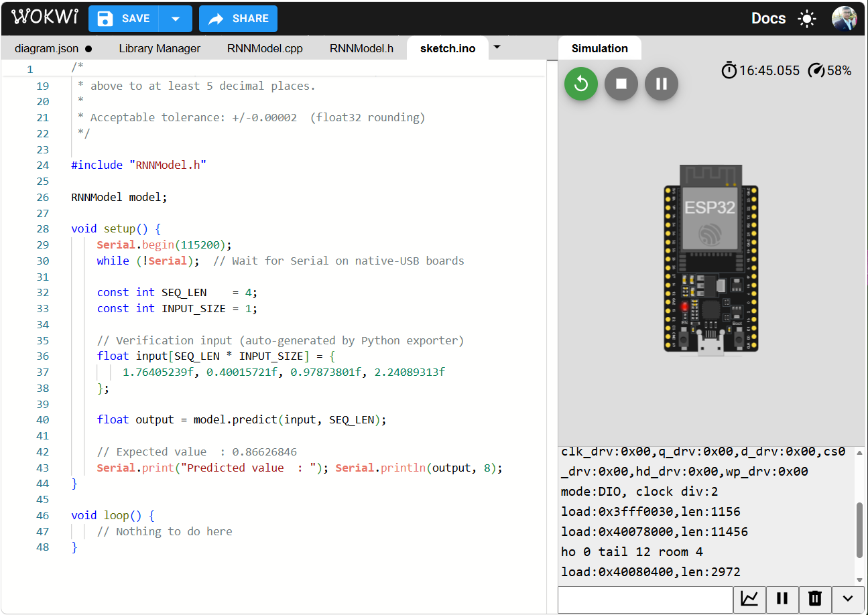Open the save options dropdown arrow
This screenshot has width=868, height=615.
tap(176, 19)
